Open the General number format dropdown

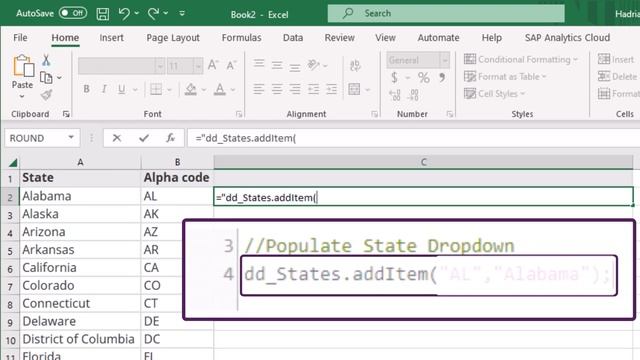[x=445, y=60]
